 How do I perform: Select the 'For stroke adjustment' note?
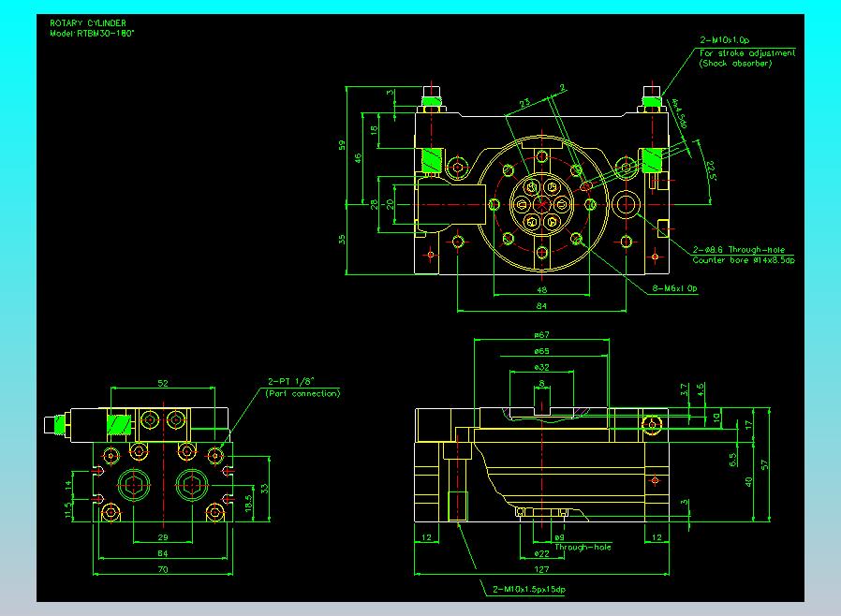747,53
